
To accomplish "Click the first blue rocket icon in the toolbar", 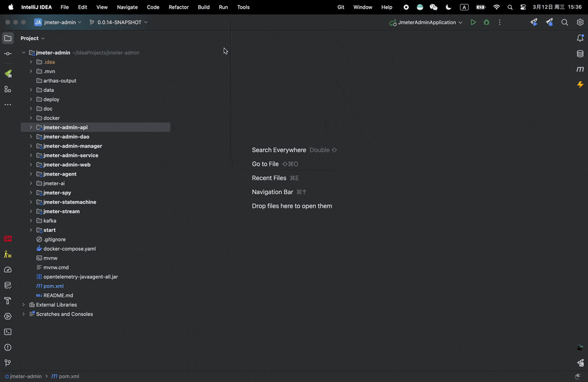I will (533, 23).
